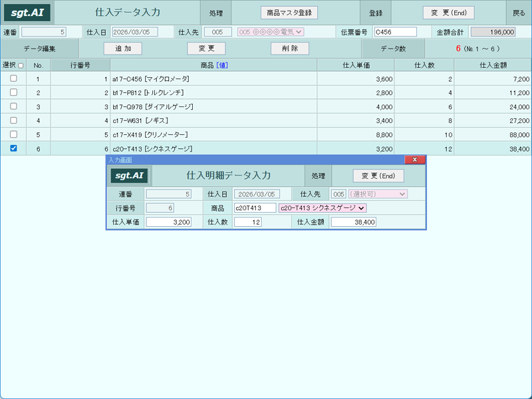Click the 仕入日 date field in main form
The image size is (532, 399).
point(135,32)
